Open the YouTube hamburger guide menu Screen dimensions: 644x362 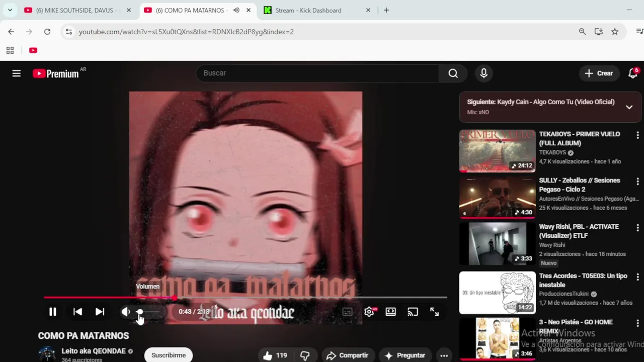17,73
